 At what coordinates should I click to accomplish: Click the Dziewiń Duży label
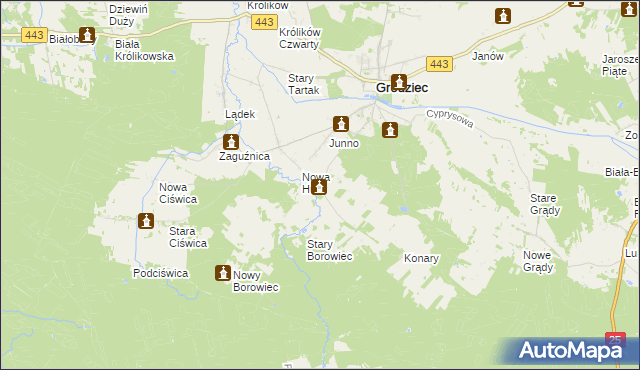[128, 15]
